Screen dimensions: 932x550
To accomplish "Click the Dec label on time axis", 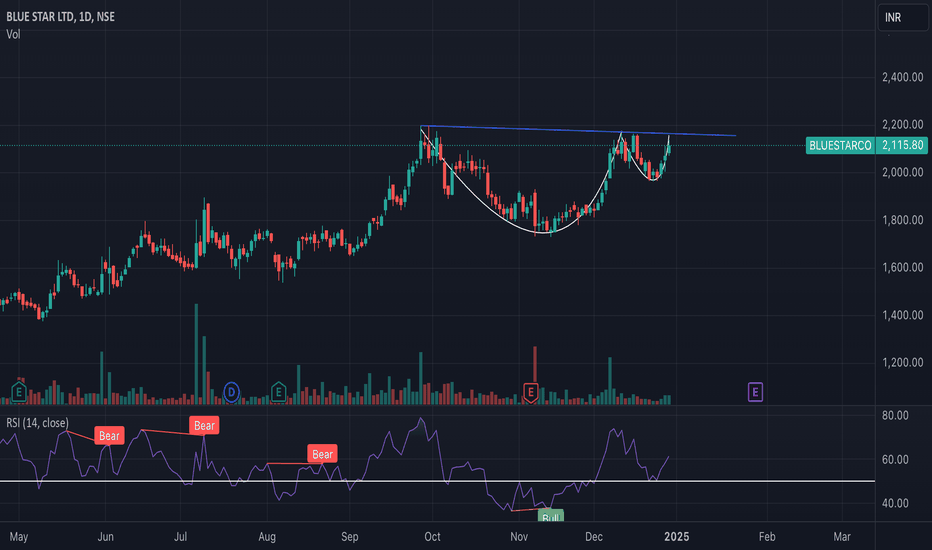I will [x=594, y=537].
